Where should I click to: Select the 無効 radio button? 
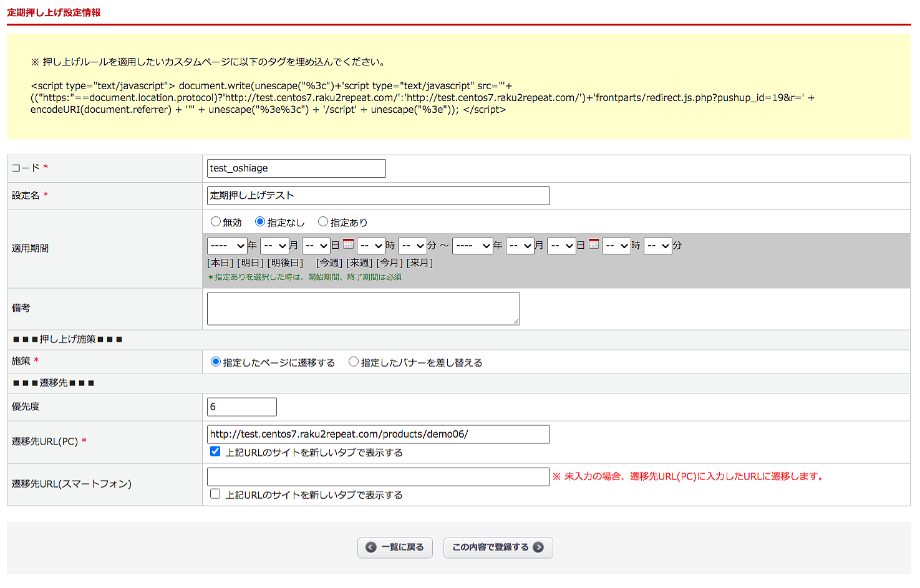[x=216, y=222]
